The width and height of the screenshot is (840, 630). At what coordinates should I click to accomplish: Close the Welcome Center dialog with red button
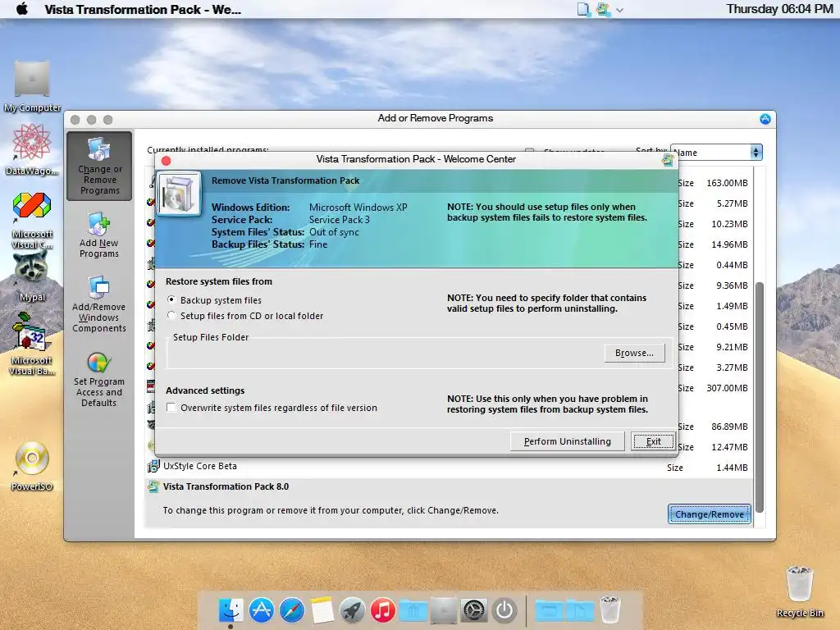[x=166, y=161]
